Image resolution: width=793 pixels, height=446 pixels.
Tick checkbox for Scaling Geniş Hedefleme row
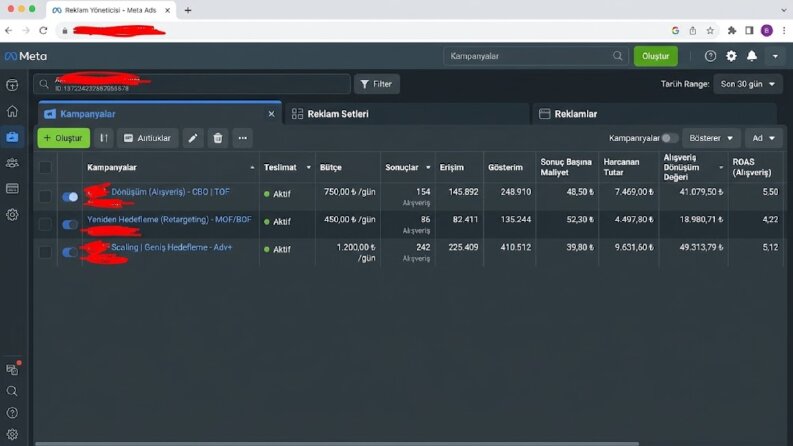[x=45, y=252]
